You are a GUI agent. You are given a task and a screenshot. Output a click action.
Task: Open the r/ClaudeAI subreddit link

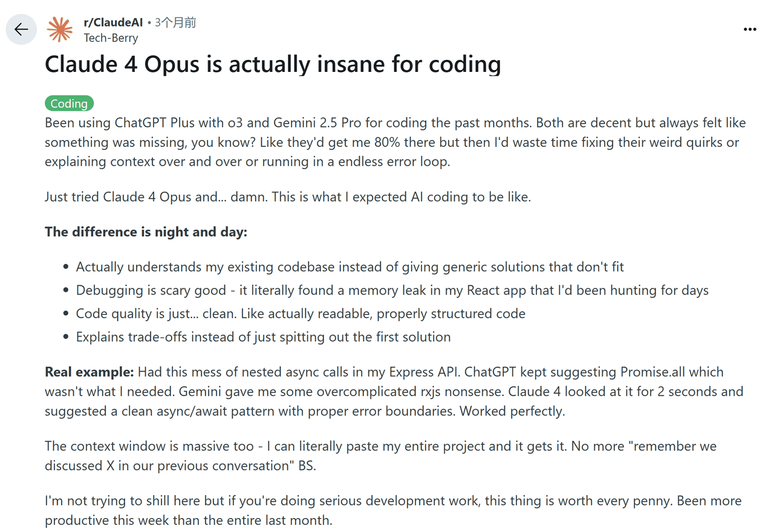coord(113,22)
